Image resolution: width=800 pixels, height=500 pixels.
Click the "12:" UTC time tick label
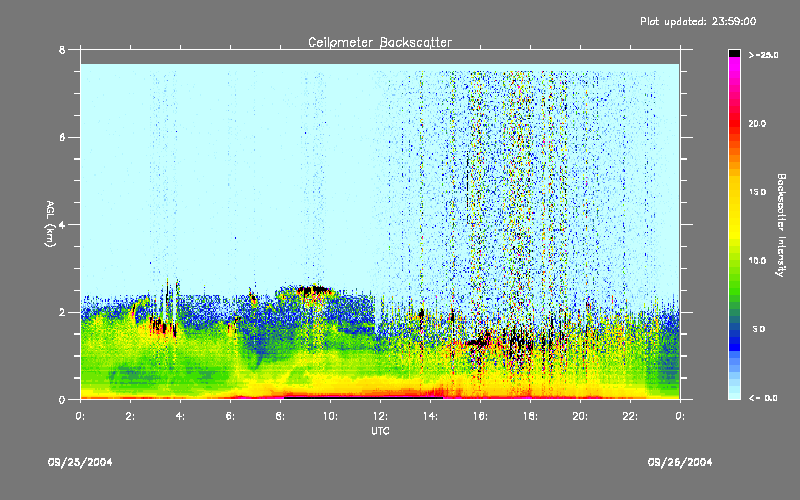pos(380,416)
